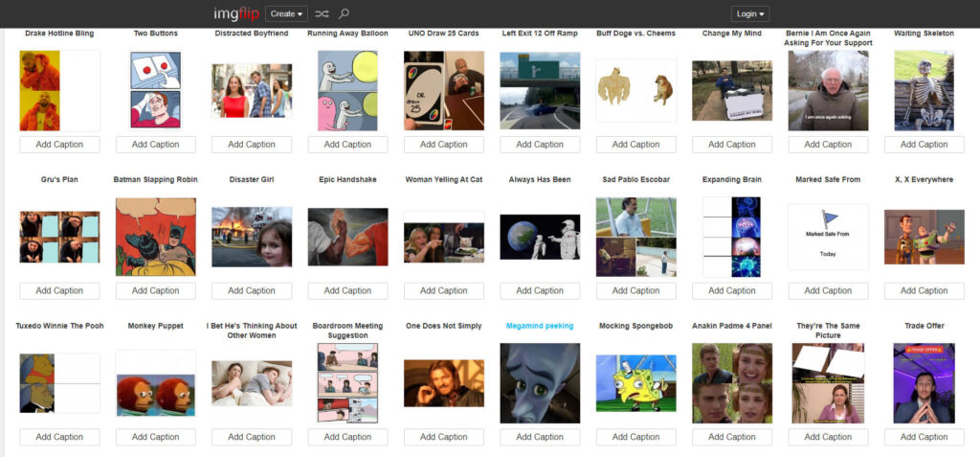Open the Login dropdown

click(750, 13)
